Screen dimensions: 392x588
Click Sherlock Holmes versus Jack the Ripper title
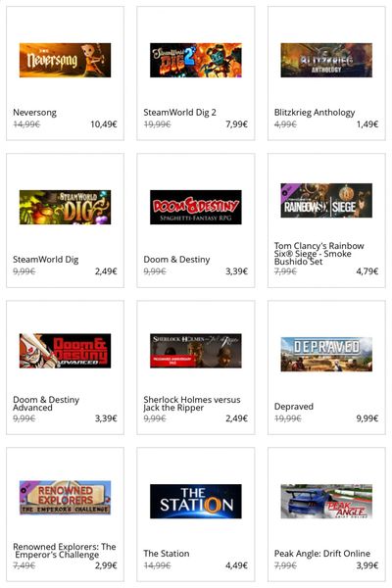192,404
